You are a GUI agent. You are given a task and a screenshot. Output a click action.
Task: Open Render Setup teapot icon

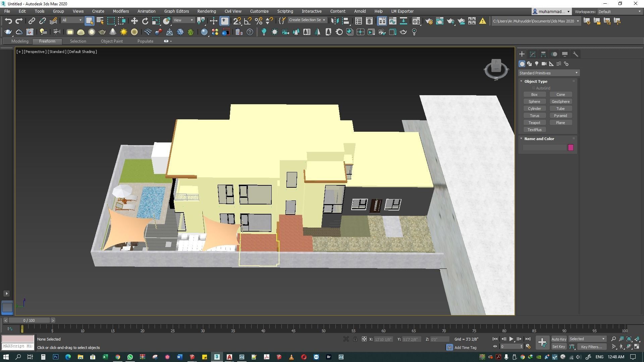[429, 21]
